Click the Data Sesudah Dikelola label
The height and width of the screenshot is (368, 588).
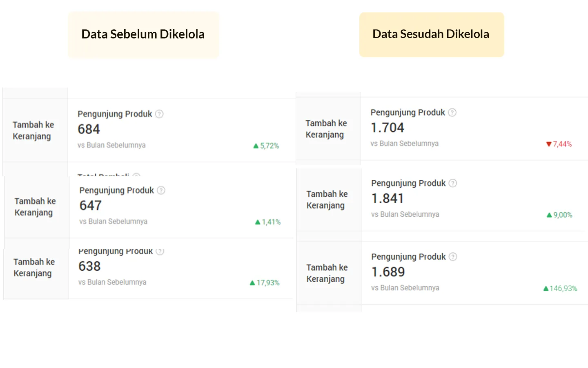click(x=431, y=34)
